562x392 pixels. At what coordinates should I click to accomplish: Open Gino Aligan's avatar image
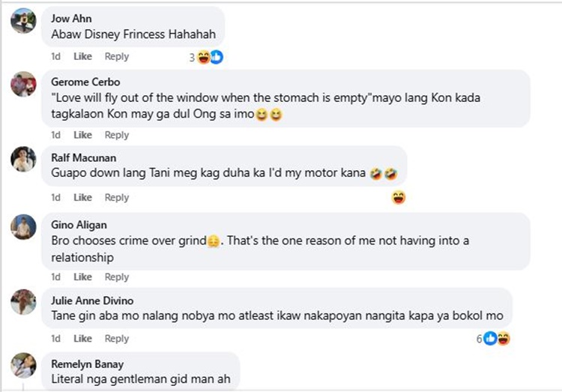pos(23,226)
